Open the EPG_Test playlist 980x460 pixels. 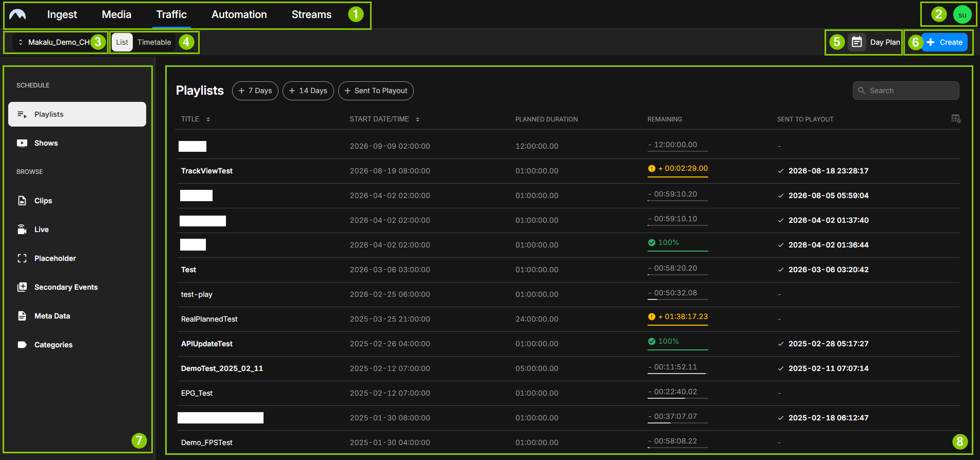(197, 393)
